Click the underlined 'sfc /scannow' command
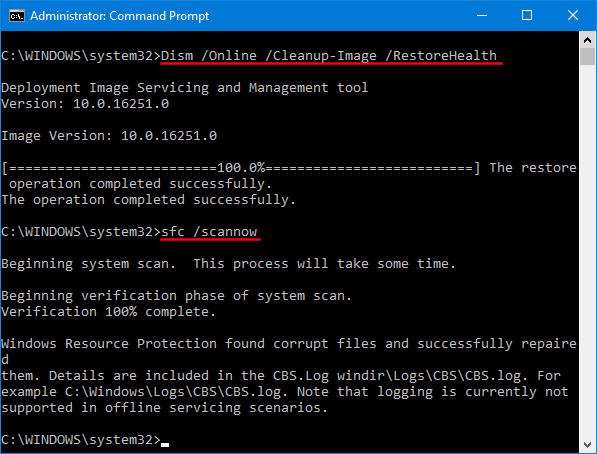 click(209, 232)
